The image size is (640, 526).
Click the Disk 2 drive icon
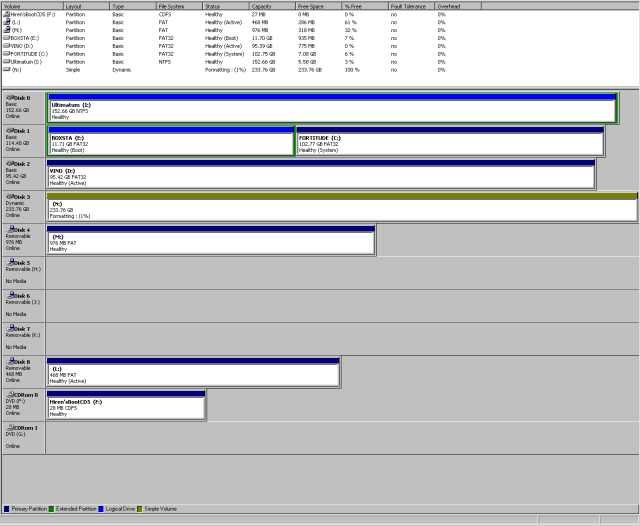[x=10, y=164]
